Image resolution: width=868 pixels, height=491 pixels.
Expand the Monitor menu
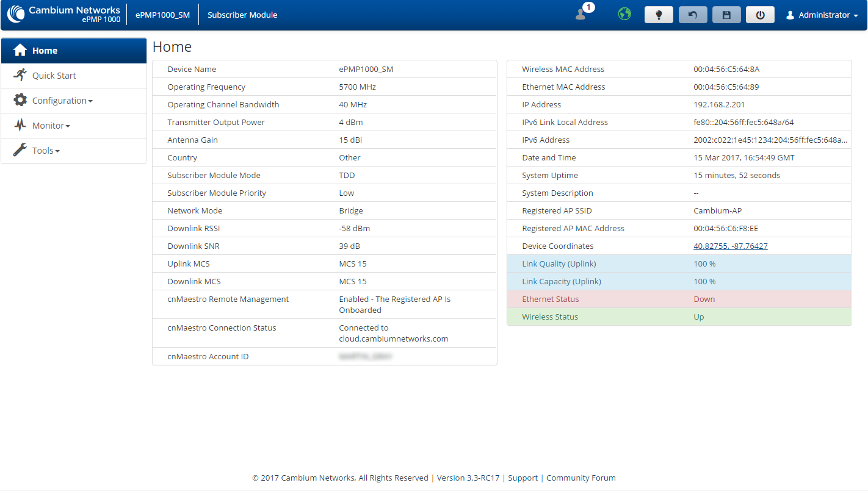coord(74,126)
